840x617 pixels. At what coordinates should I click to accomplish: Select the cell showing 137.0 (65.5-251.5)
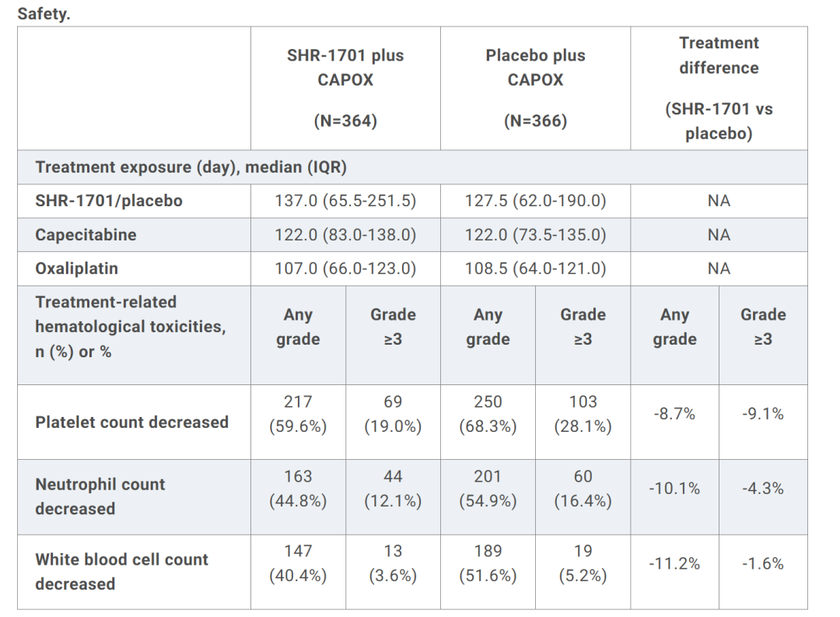345,201
